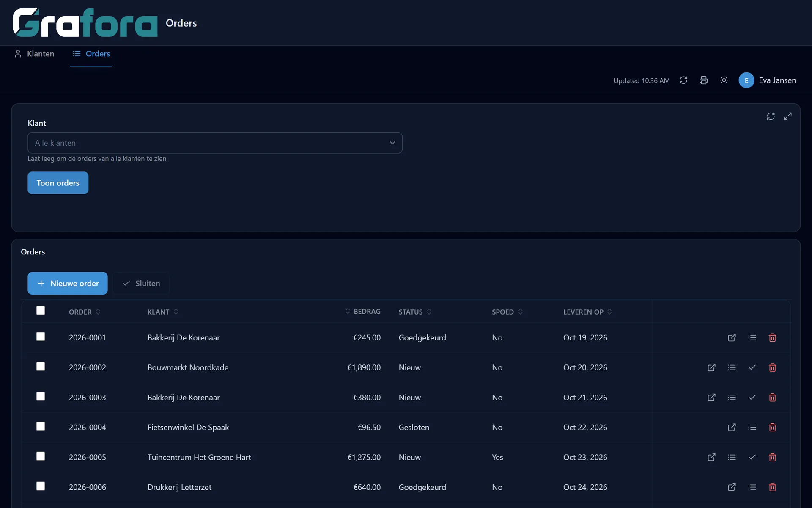This screenshot has width=812, height=508.
Task: Delete order 2026-0002
Action: click(x=772, y=367)
